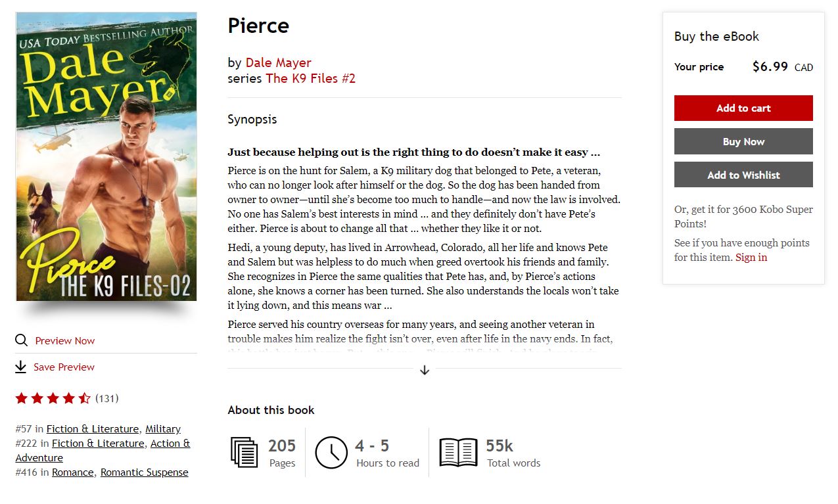Open the Action & Adventure category link
The height and width of the screenshot is (504, 838).
(x=170, y=444)
